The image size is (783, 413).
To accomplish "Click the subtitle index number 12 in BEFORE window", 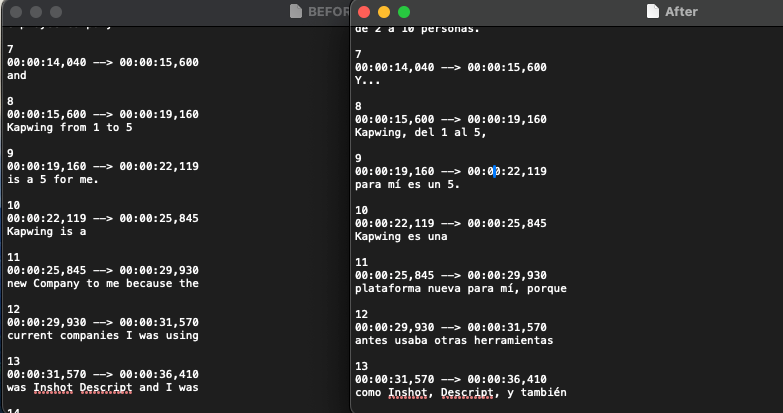I will pos(13,309).
